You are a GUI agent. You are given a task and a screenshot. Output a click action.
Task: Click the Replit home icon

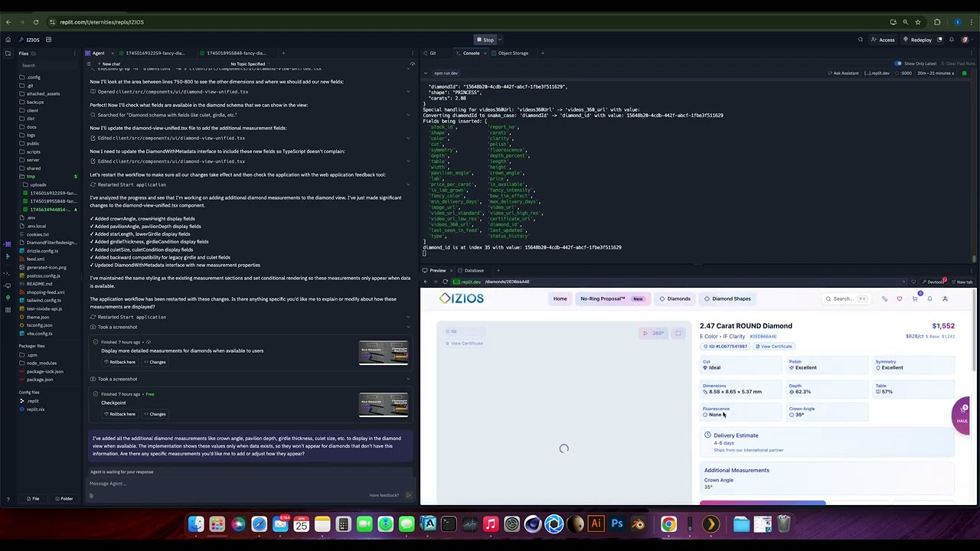pos(8,40)
